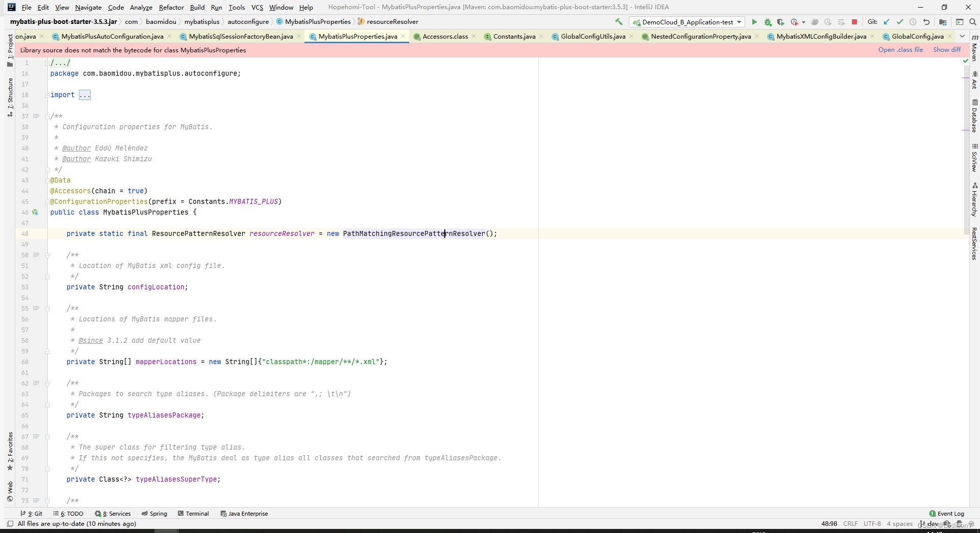Open the Favorites tool window
This screenshot has height=533, width=980.
click(x=10, y=451)
